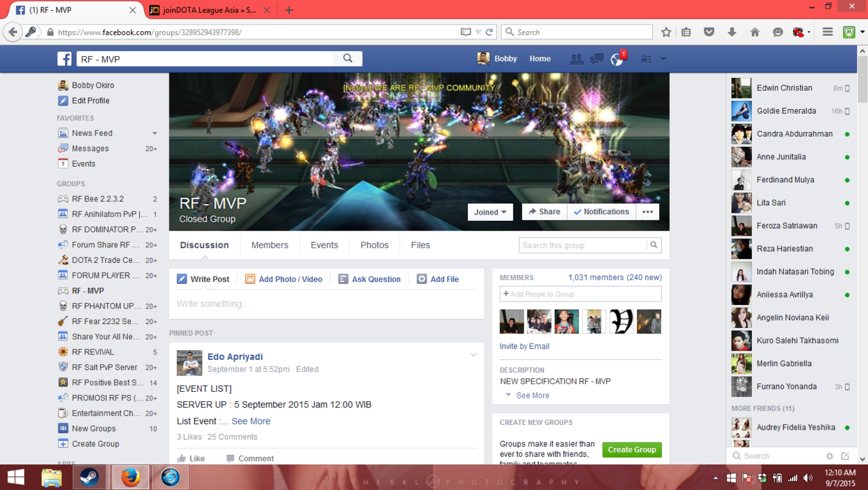868x490 pixels.
Task: Open the notifications globe icon
Action: tap(616, 60)
